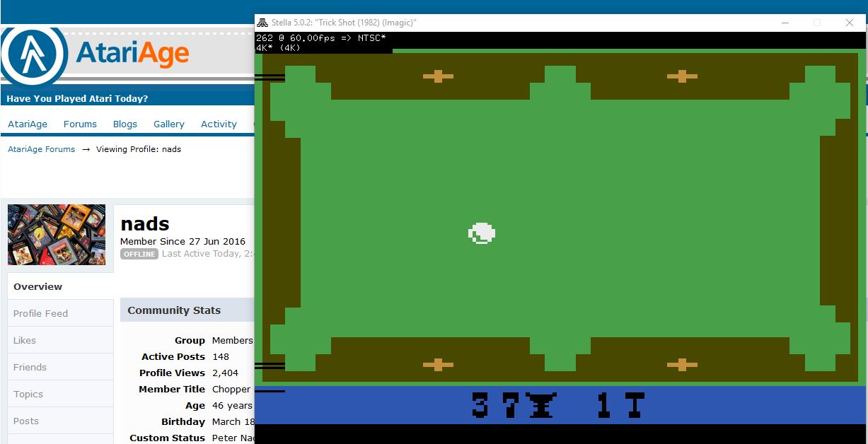Screen dimensions: 868x444
Task: Open the Forums menu item
Action: click(80, 124)
